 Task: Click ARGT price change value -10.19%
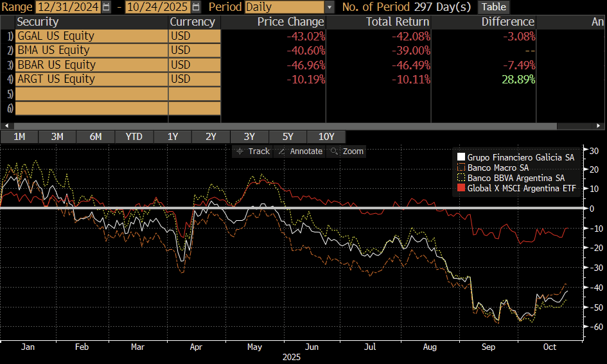306,80
